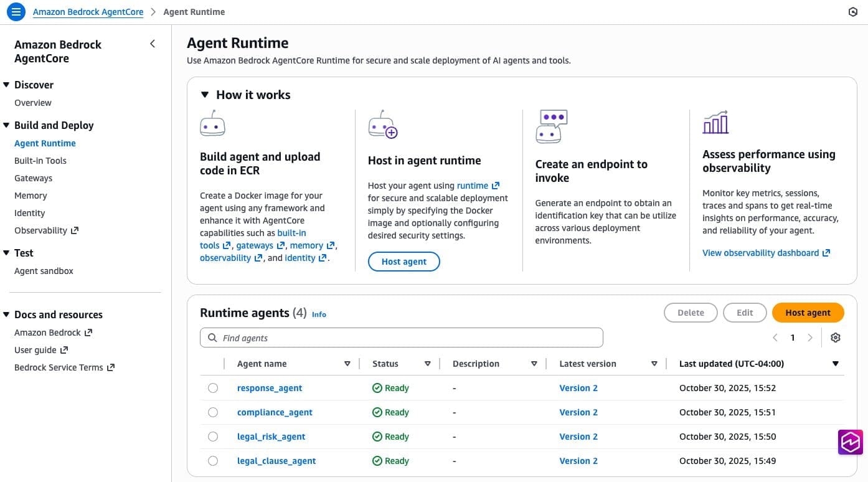The width and height of the screenshot is (868, 482).
Task: Collapse the sidebar with the chevron arrow
Action: coord(153,44)
